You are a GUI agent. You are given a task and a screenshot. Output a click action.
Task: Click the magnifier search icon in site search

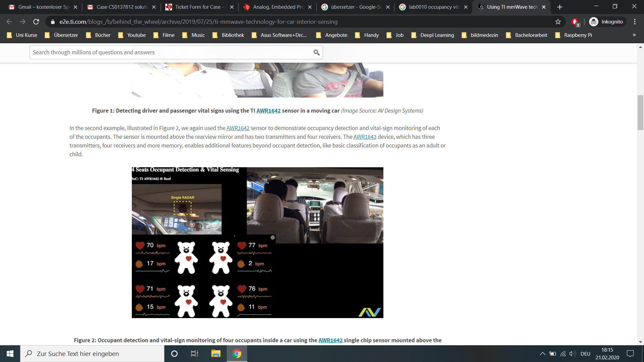[x=316, y=52]
